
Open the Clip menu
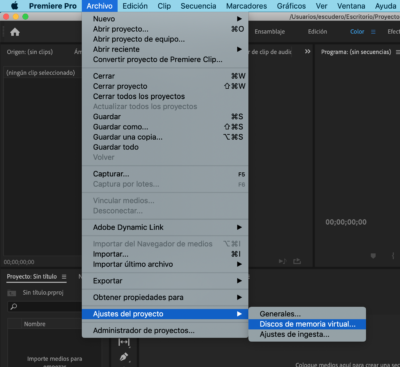pyautogui.click(x=164, y=6)
